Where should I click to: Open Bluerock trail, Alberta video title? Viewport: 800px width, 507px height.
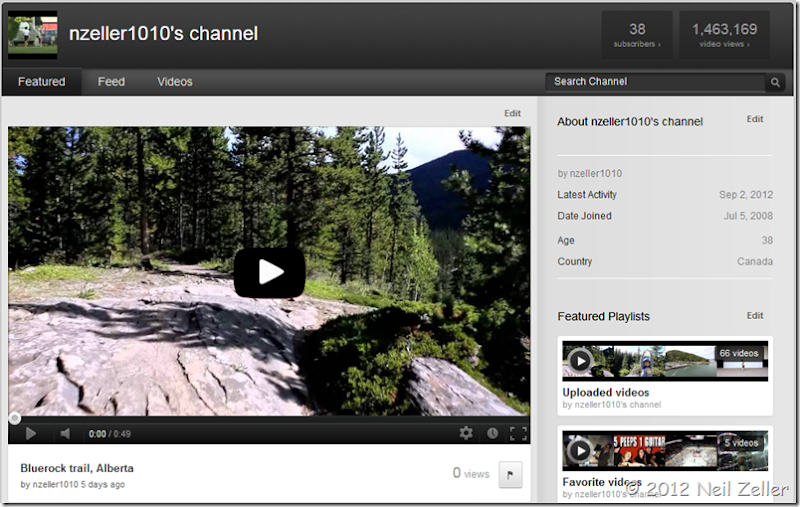click(77, 468)
